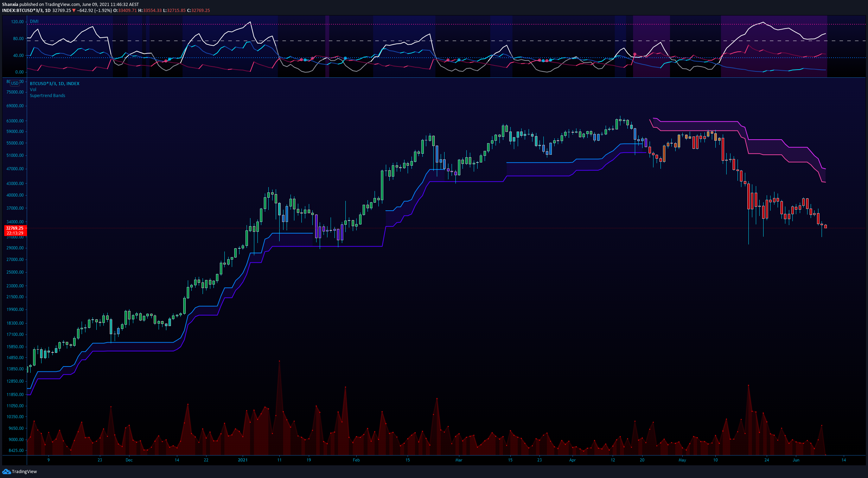
Task: Open the TradingView text link at bottom
Action: (24, 472)
